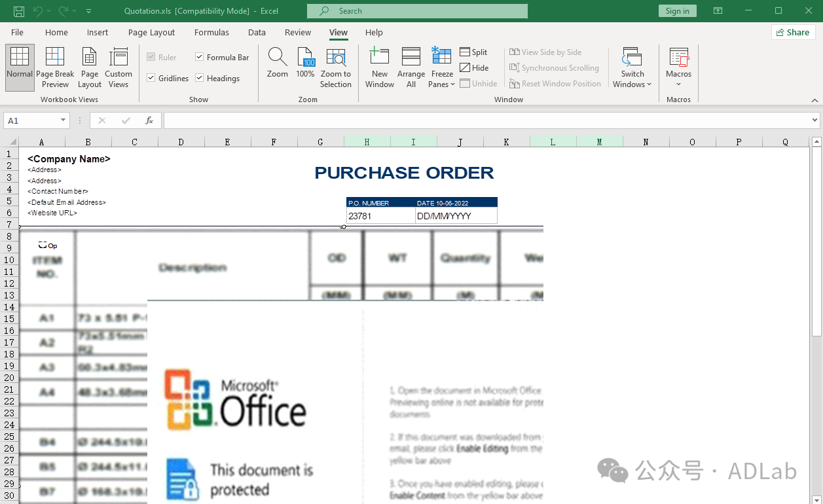Switch to the Page Layout tab

point(151,32)
